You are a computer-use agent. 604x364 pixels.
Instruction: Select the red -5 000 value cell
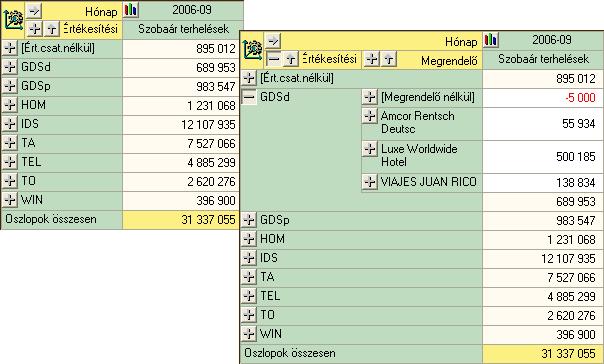[543, 98]
